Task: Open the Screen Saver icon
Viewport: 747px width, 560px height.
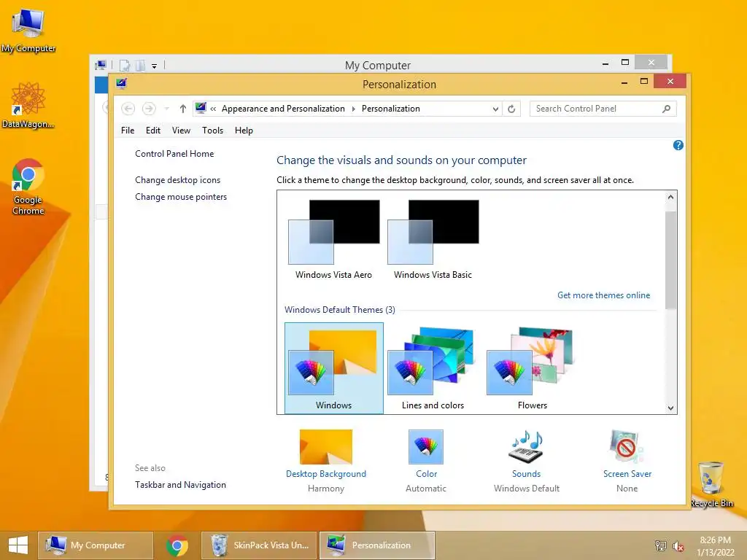Action: click(x=627, y=447)
